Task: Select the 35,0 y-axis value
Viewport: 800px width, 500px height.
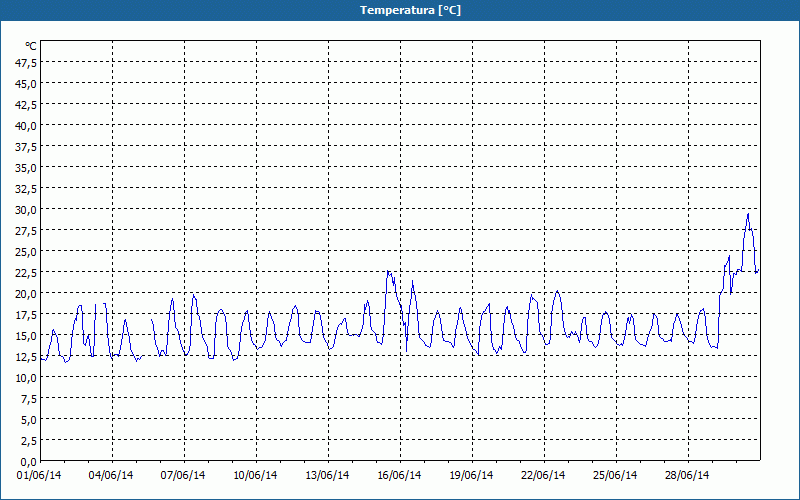Action: pos(27,168)
